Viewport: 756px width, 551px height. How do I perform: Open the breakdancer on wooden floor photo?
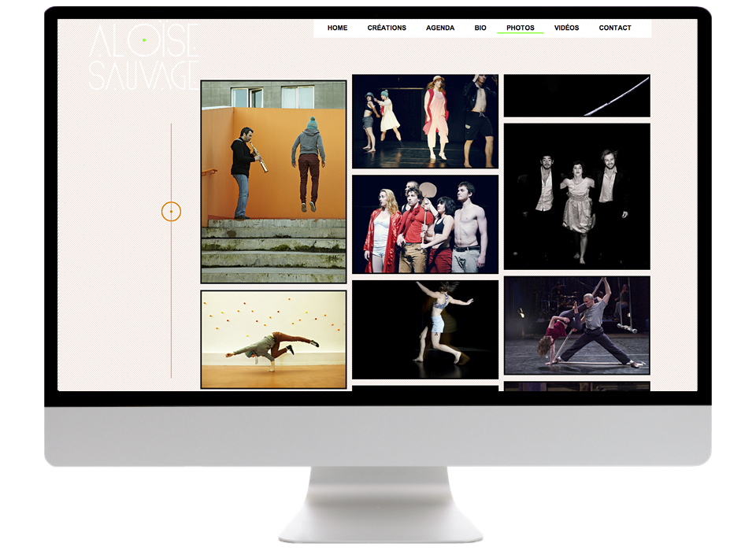[x=273, y=339]
